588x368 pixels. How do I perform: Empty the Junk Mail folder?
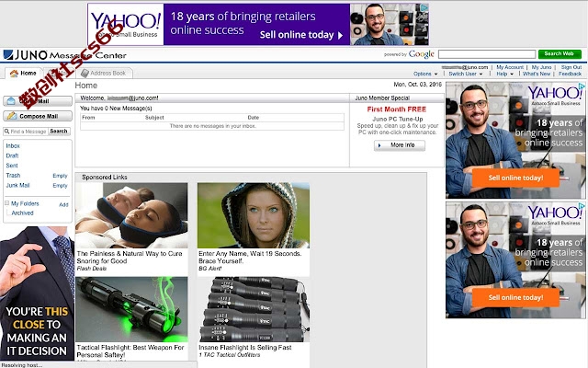pyautogui.click(x=60, y=186)
